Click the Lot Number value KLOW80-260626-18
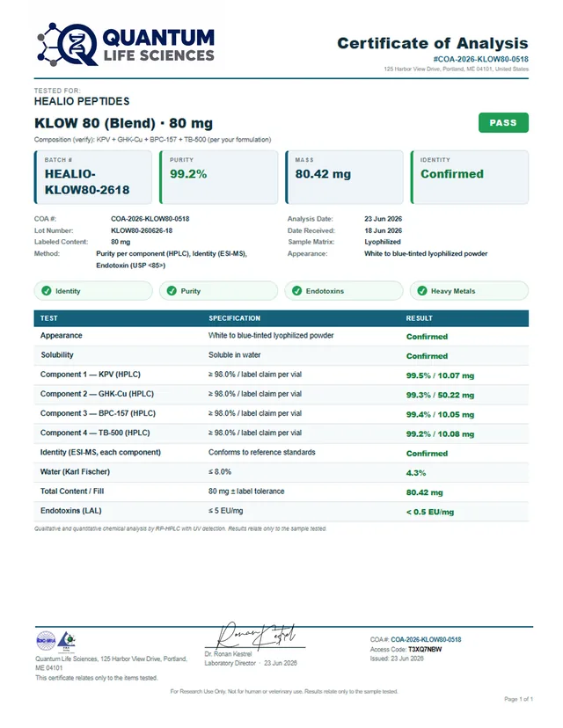The width and height of the screenshot is (563, 728). click(x=142, y=230)
